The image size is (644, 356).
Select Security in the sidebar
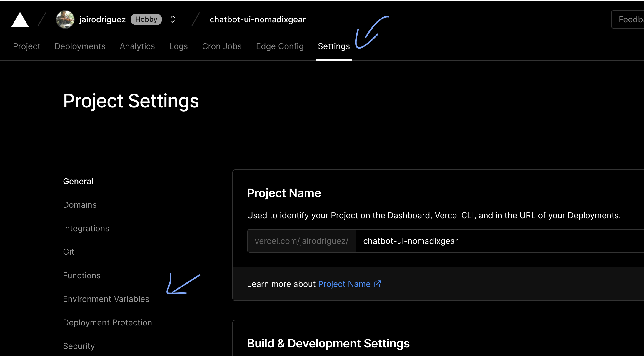[x=79, y=346]
